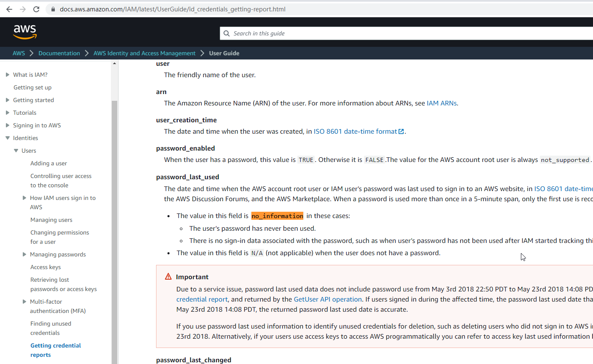
Task: Expand Getting started section
Action: click(x=8, y=100)
